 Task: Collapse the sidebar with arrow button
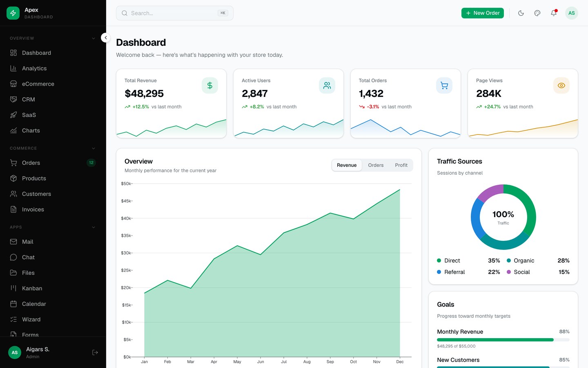pyautogui.click(x=106, y=38)
